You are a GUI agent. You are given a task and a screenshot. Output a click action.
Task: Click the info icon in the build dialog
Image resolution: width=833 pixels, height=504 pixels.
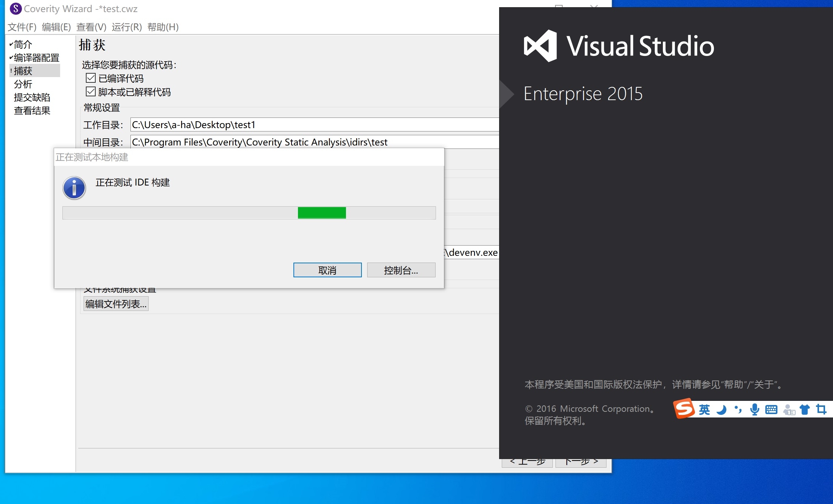click(x=74, y=187)
